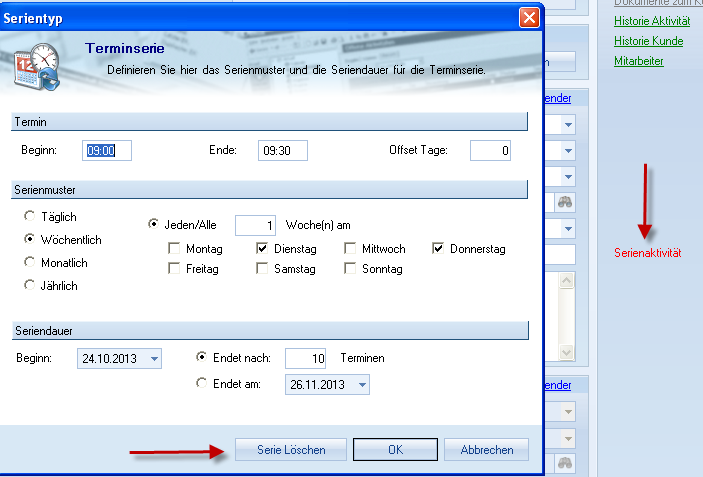Close the Serientyp dialog window

pyautogui.click(x=529, y=17)
